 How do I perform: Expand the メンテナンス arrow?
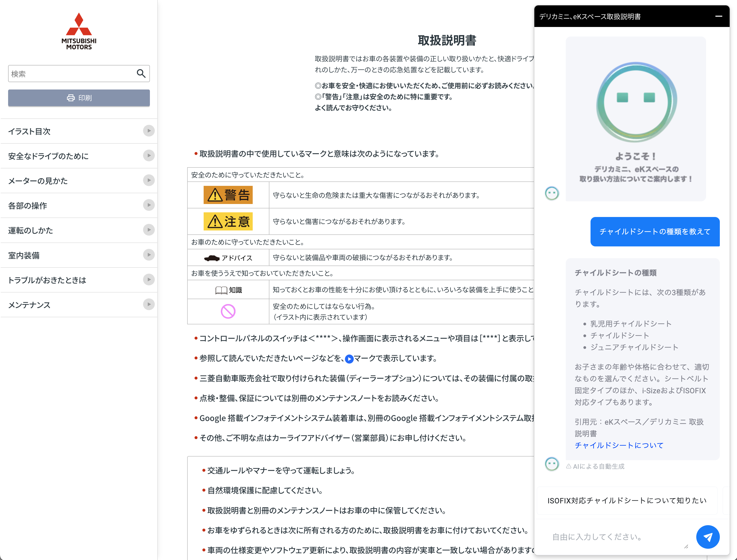pyautogui.click(x=149, y=304)
